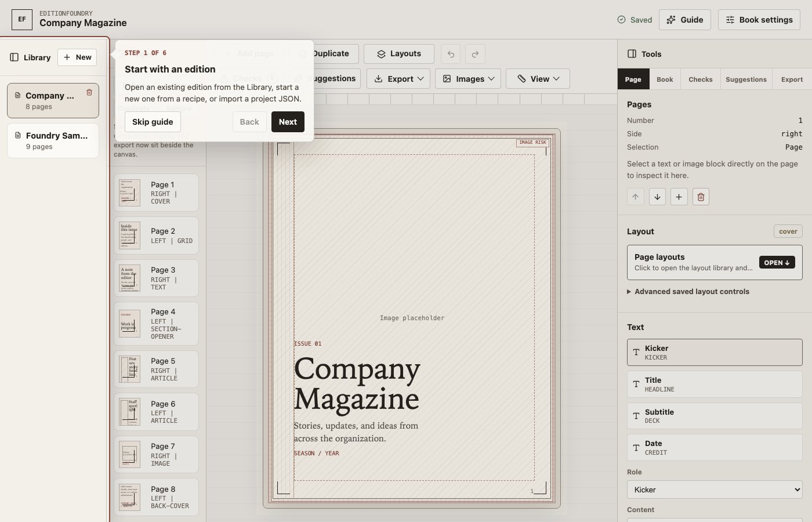Skip guide in the onboarding popup
The height and width of the screenshot is (522, 812).
point(153,122)
